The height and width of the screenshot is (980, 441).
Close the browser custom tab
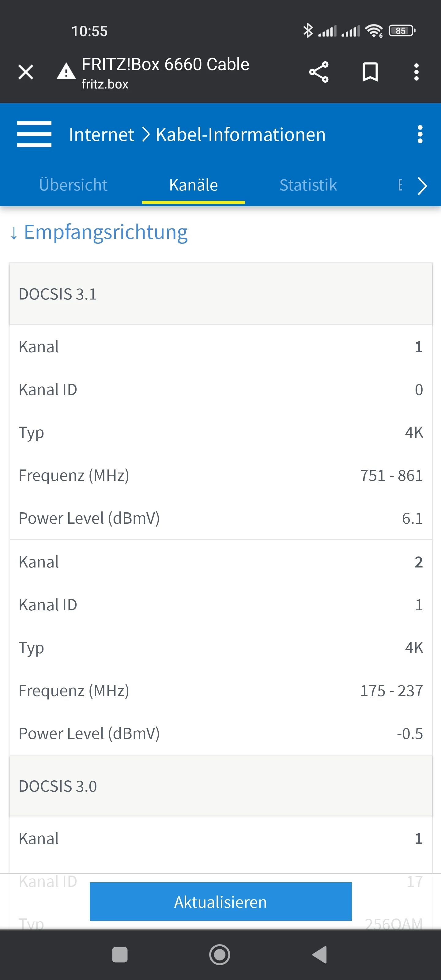click(26, 72)
